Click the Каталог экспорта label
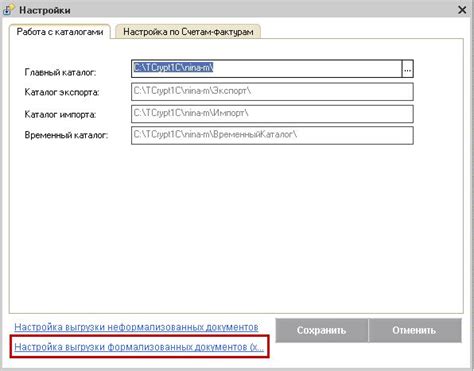This screenshot has width=474, height=371. [x=62, y=92]
